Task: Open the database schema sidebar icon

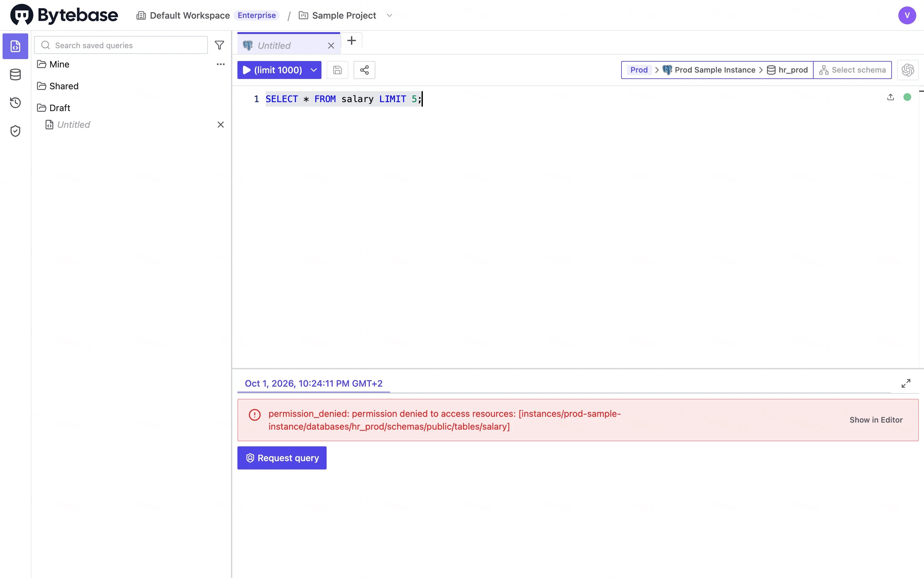Action: (x=15, y=74)
